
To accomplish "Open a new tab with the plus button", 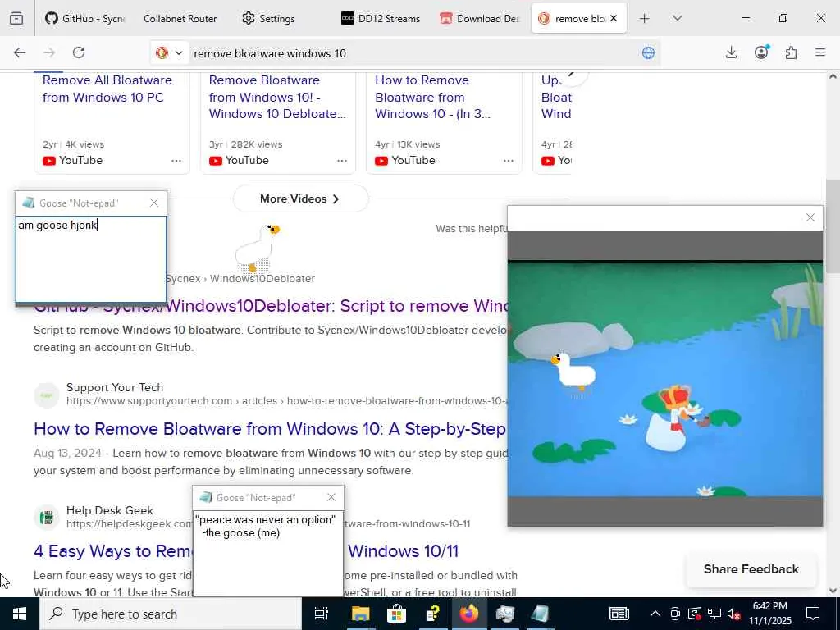I will pyautogui.click(x=645, y=19).
